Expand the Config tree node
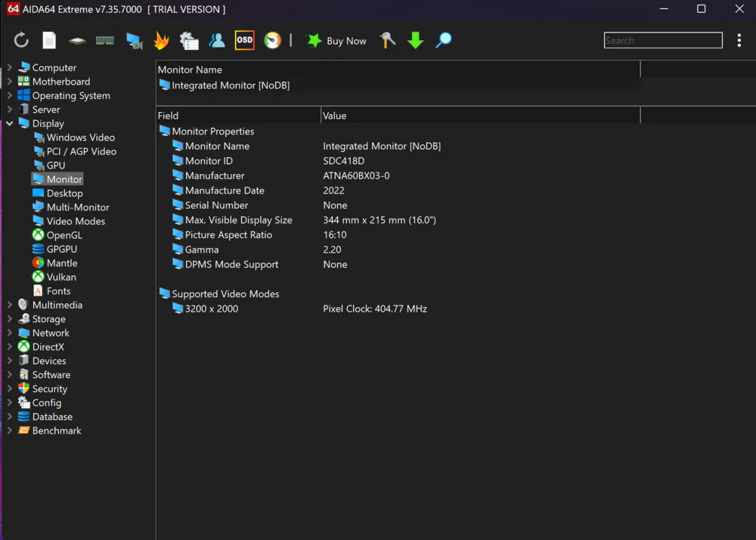 click(10, 402)
